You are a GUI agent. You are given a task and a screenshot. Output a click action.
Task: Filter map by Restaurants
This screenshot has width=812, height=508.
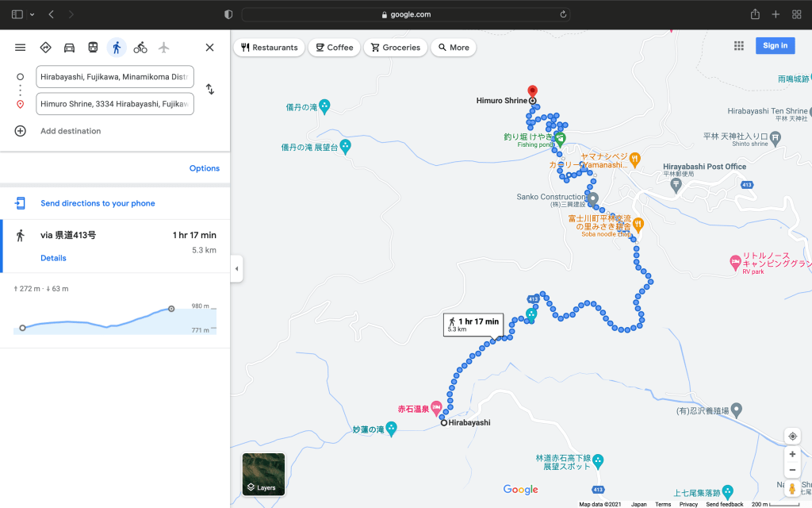[270, 48]
